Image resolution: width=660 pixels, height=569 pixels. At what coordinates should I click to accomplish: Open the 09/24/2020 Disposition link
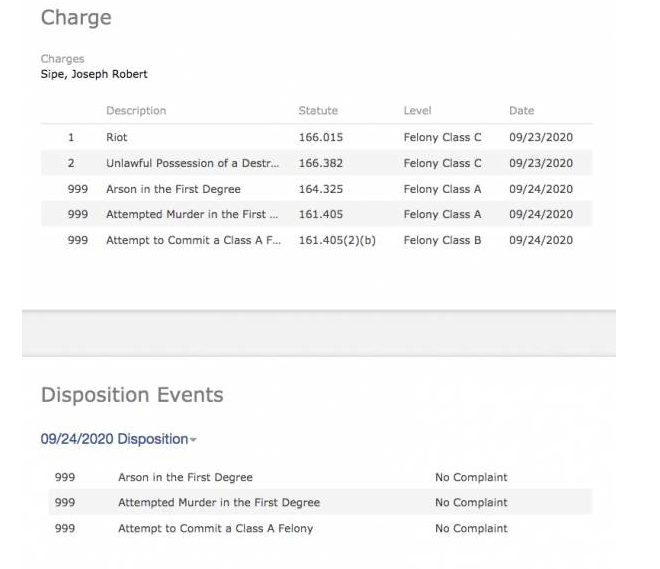(x=114, y=439)
